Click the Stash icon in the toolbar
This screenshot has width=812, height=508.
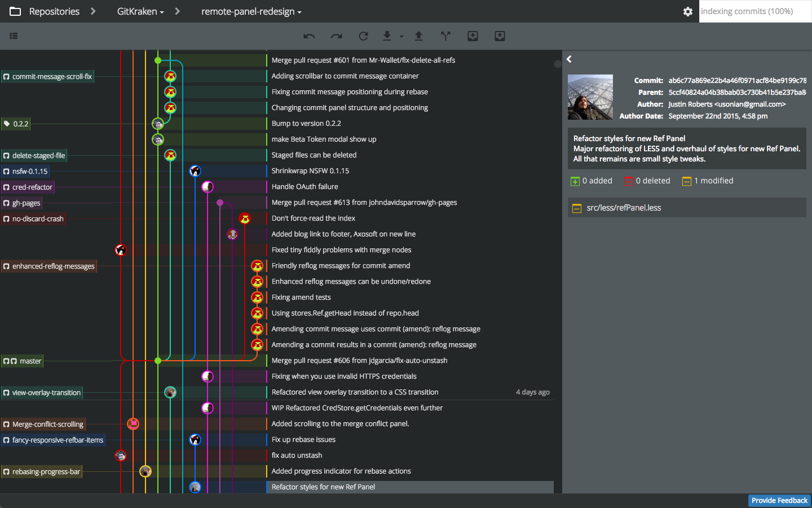473,36
